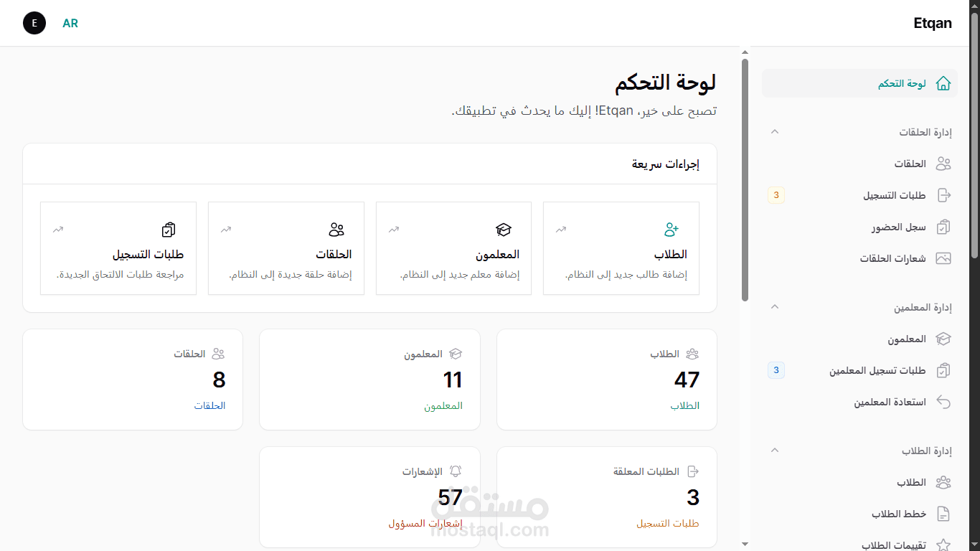
Task: Click the image icon beside شعارات الحلقات
Action: (x=943, y=258)
